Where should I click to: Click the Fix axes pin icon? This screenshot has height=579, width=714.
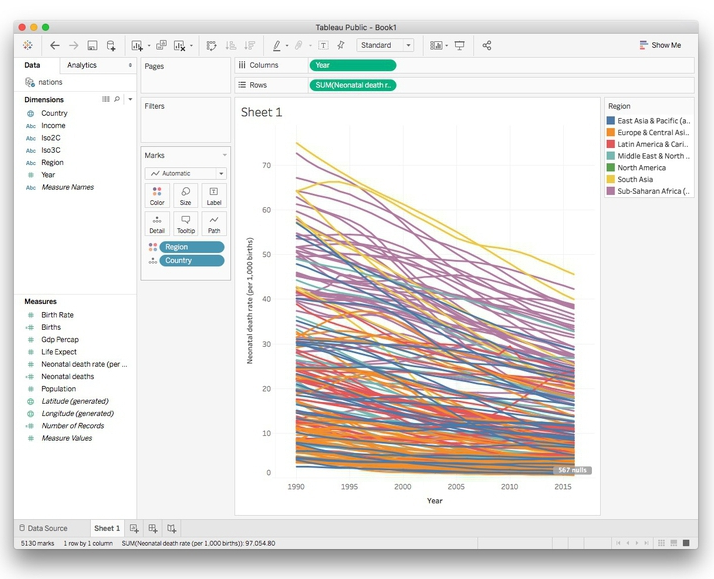[341, 45]
